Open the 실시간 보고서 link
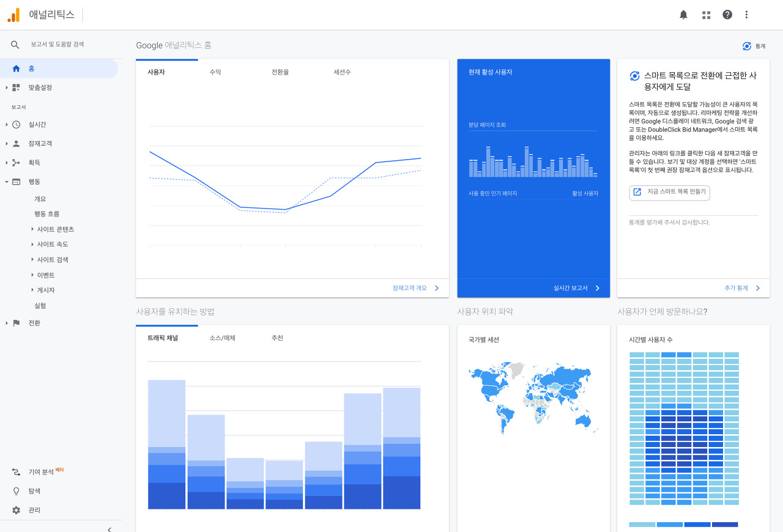Viewport: 783px width, 532px height. coord(577,288)
